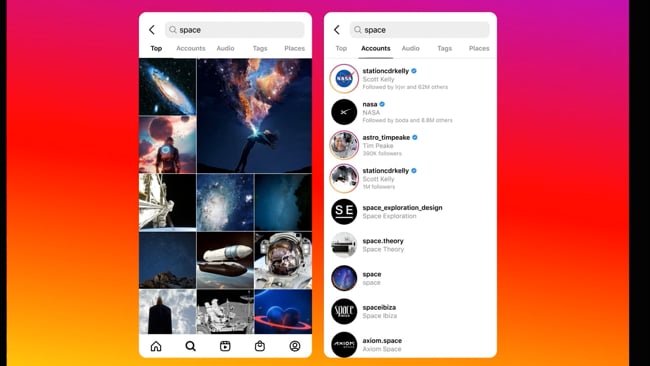
Task: Open Profile icon in bottom navigation
Action: 295,346
